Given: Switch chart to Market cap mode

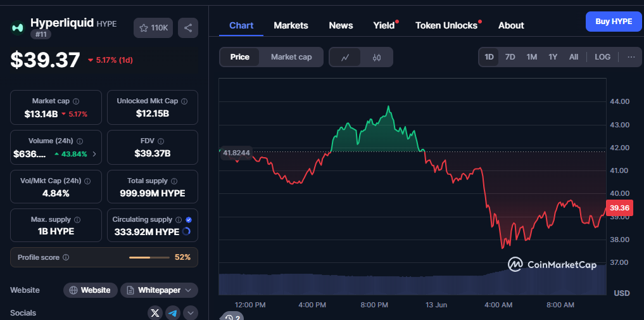Looking at the screenshot, I should click(x=291, y=57).
